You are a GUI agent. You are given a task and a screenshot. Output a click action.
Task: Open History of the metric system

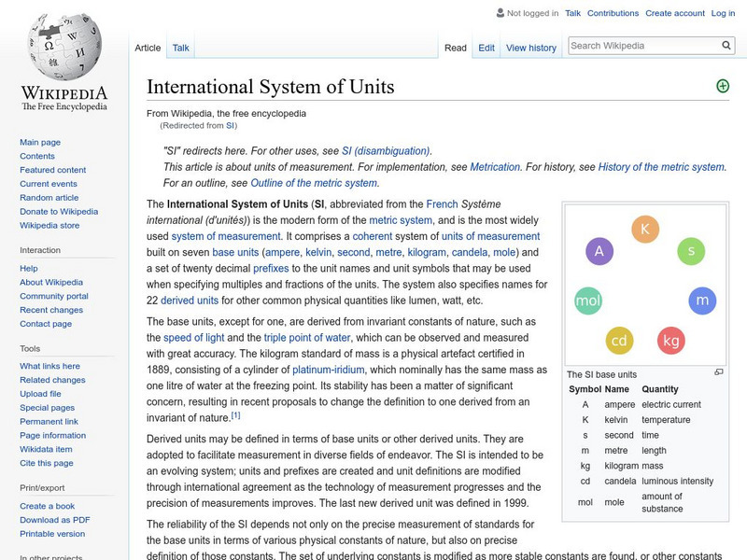[x=661, y=167]
